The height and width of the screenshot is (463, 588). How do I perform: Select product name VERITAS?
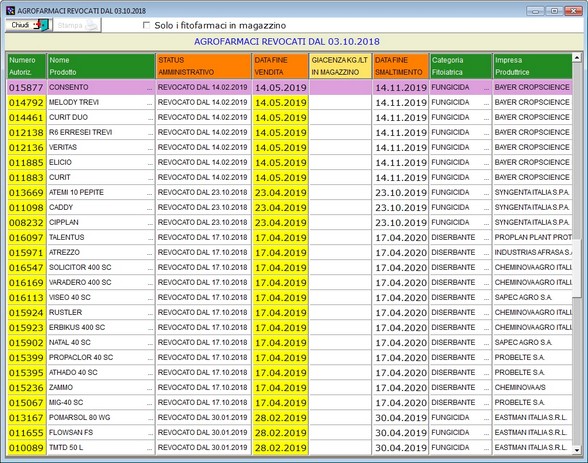[63, 147]
